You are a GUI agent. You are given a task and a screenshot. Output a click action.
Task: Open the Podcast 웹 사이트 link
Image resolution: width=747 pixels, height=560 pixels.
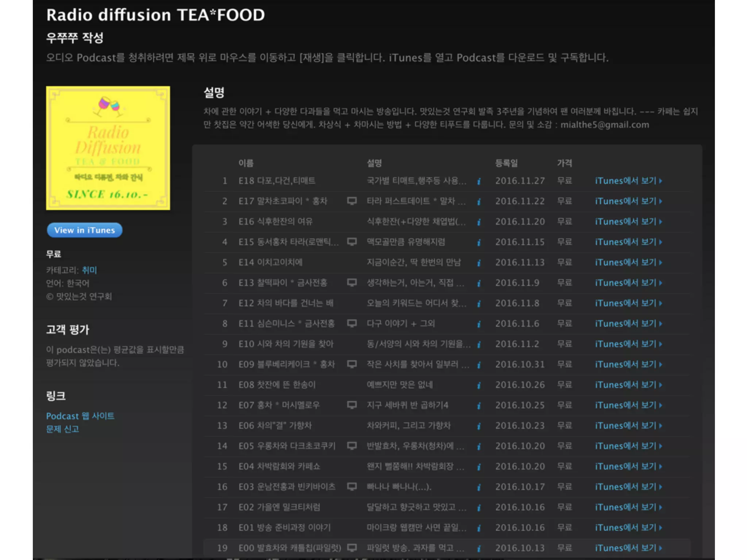coord(80,416)
